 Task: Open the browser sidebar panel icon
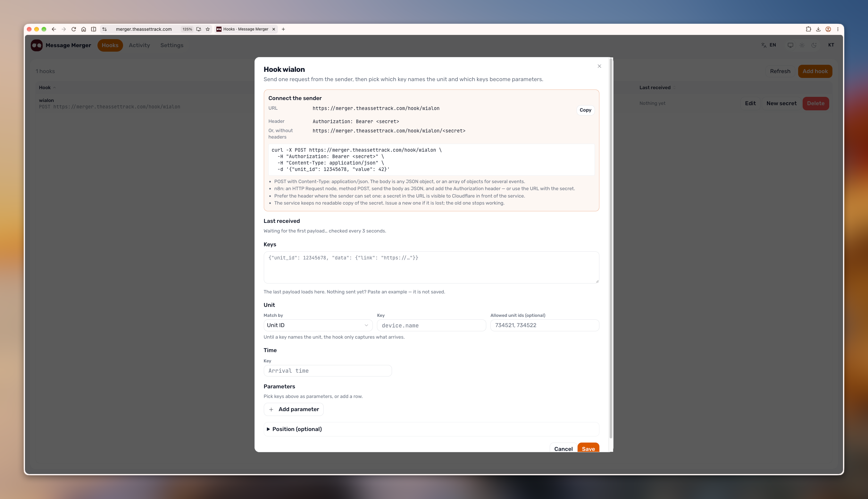[x=94, y=29]
